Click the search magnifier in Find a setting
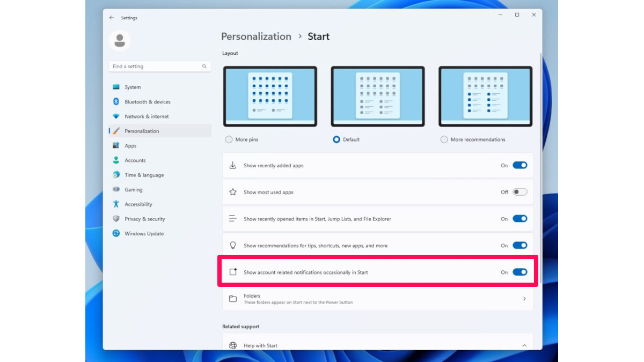Screen dimensions: 644x362 [x=204, y=66]
